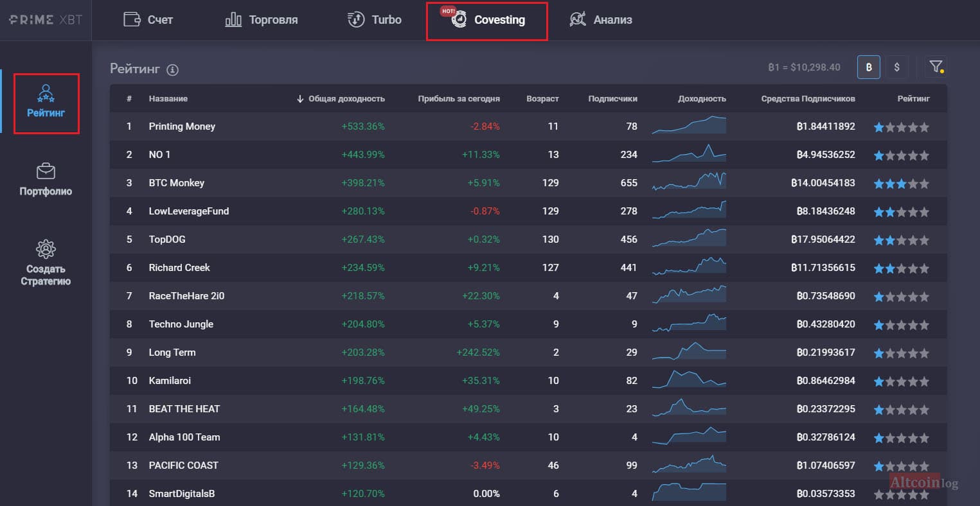980x506 pixels.
Task: Switch currency display to dollars
Action: (x=897, y=67)
